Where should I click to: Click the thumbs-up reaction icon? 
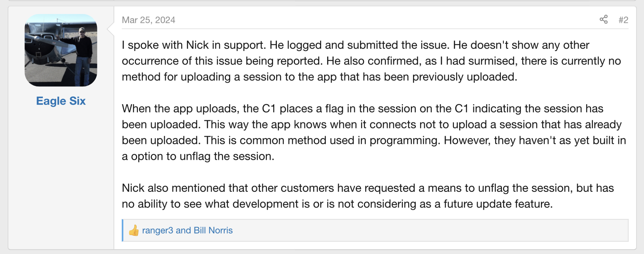(134, 231)
